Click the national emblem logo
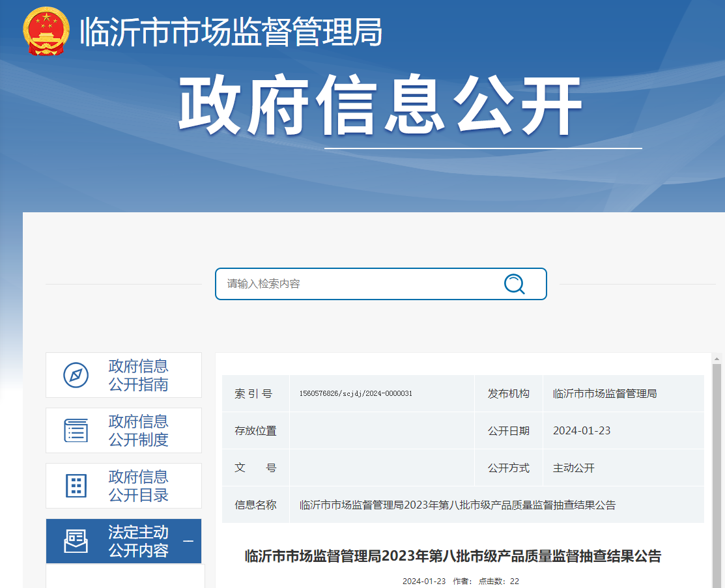The height and width of the screenshot is (588, 725). click(x=46, y=31)
